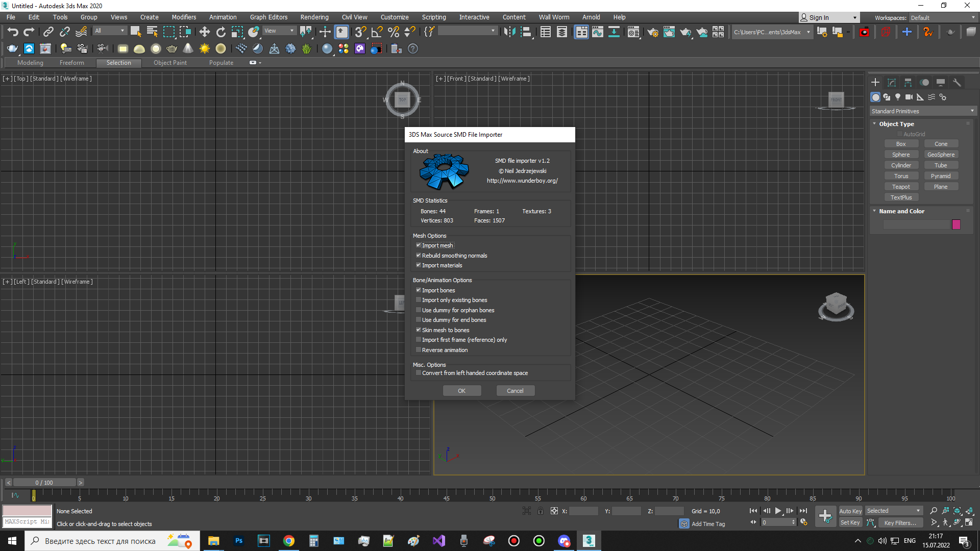
Task: Create a Teapot primitive button
Action: [901, 187]
